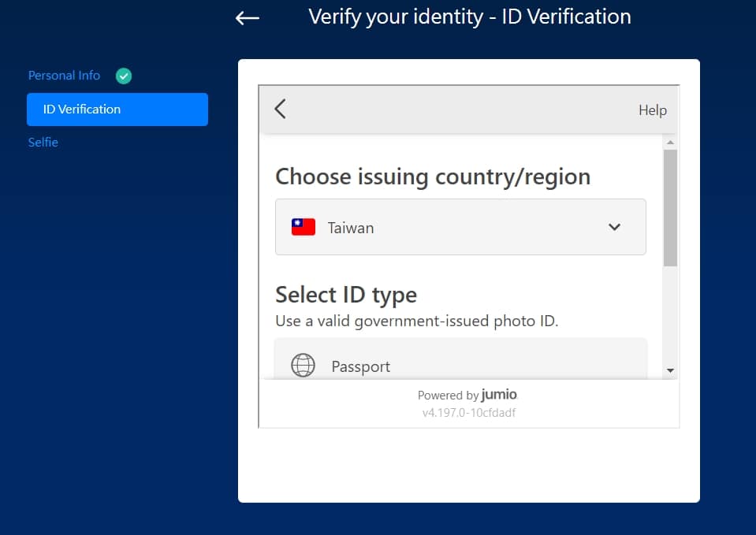Click 'Use a valid government-issued photo ID.' text
The width and height of the screenshot is (756, 535).
pos(416,321)
